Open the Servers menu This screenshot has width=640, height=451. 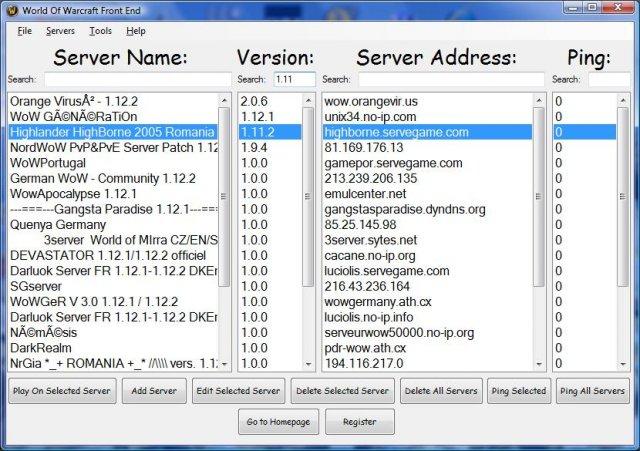click(60, 31)
